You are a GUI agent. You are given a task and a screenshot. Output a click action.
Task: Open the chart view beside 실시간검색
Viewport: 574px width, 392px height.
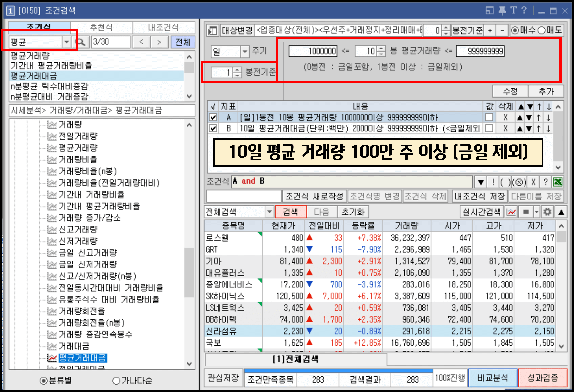511,212
